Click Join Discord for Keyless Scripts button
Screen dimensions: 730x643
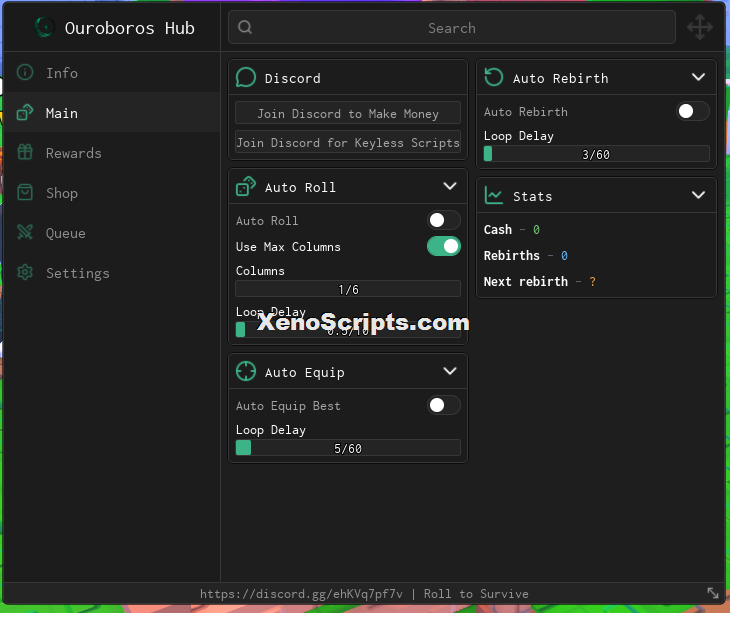pos(348,142)
